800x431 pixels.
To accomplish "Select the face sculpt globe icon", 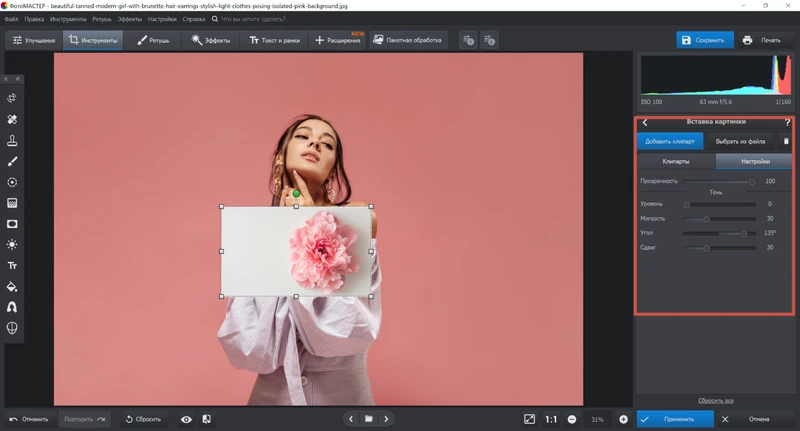I will [x=12, y=328].
